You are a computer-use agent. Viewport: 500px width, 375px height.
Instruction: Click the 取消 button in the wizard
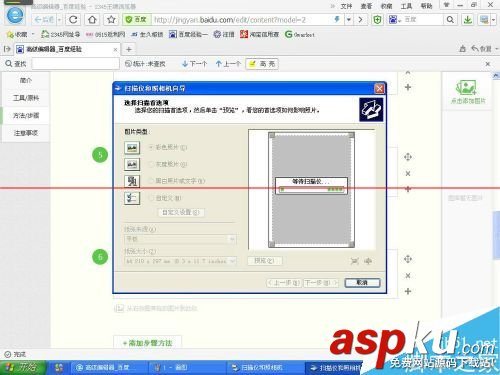pos(362,283)
